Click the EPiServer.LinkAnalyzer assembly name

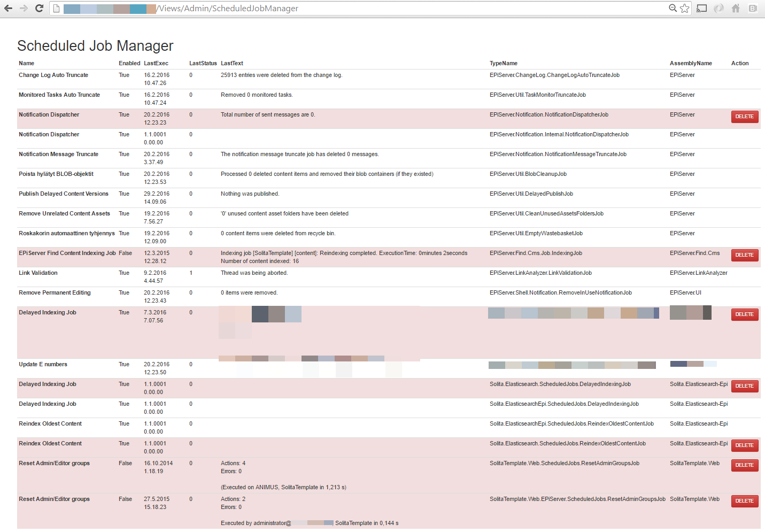coord(699,273)
